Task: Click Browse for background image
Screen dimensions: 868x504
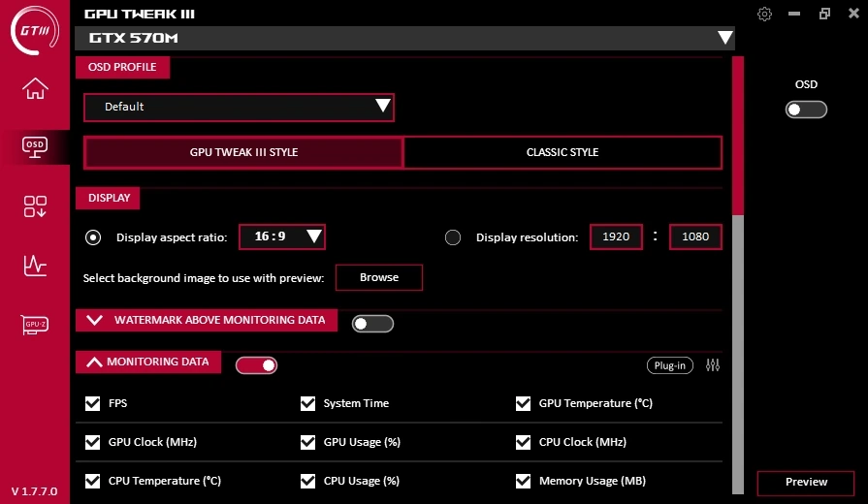Action: tap(379, 277)
